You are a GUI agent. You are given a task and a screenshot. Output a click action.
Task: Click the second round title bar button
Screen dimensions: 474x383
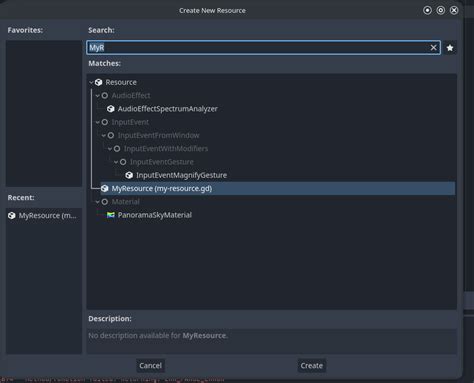[441, 10]
